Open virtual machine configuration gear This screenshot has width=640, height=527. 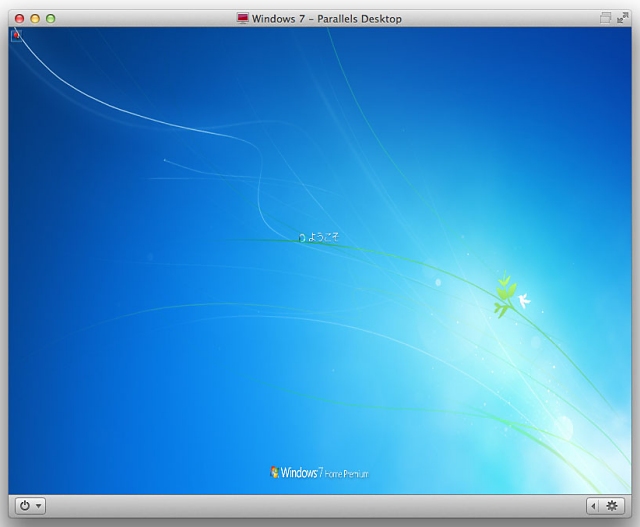(x=611, y=506)
